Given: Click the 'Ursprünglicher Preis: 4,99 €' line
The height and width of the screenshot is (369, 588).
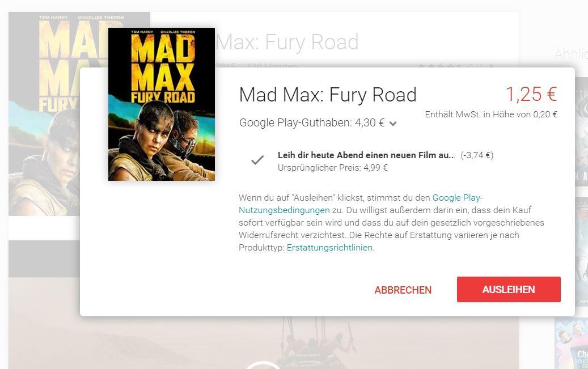Looking at the screenshot, I should tap(333, 168).
